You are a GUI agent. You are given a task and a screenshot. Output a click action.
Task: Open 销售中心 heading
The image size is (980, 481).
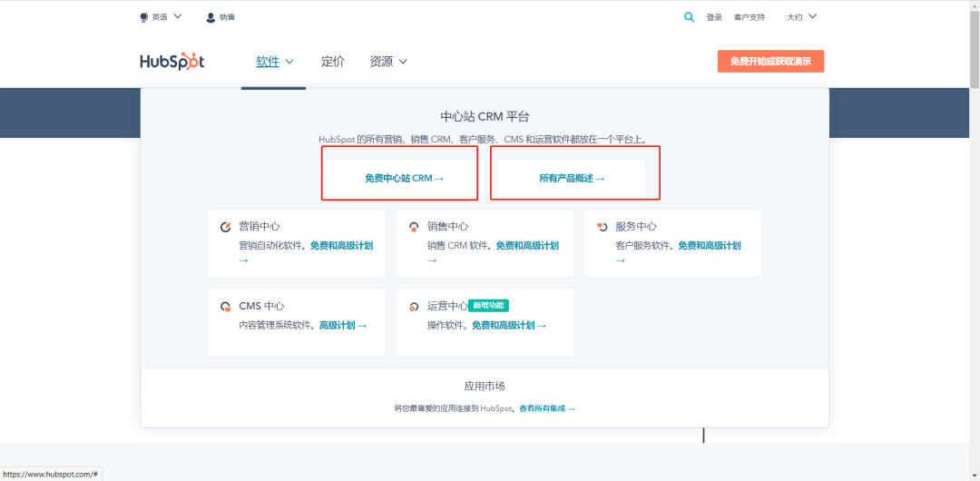447,226
